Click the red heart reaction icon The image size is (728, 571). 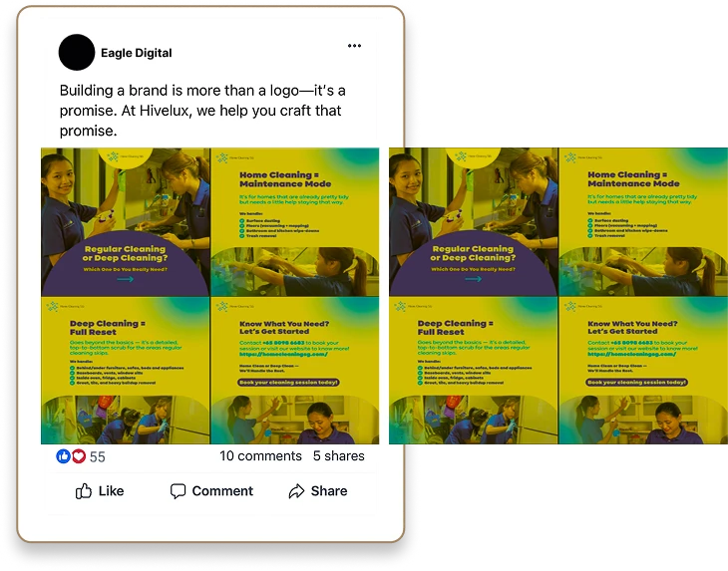click(x=79, y=456)
